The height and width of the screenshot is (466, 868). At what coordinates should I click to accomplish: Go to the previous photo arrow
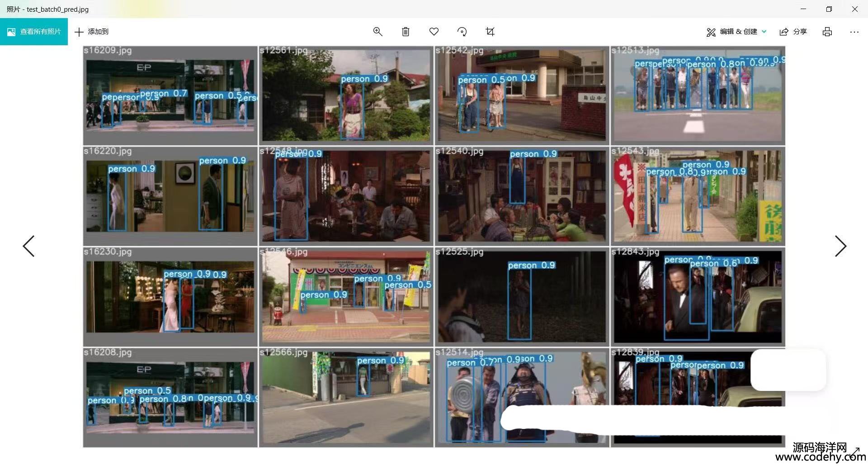(x=28, y=246)
